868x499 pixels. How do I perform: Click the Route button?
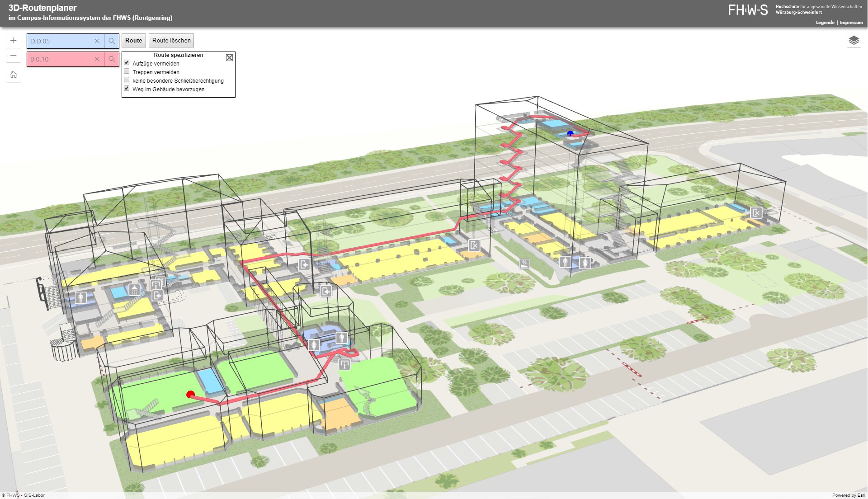coord(134,41)
